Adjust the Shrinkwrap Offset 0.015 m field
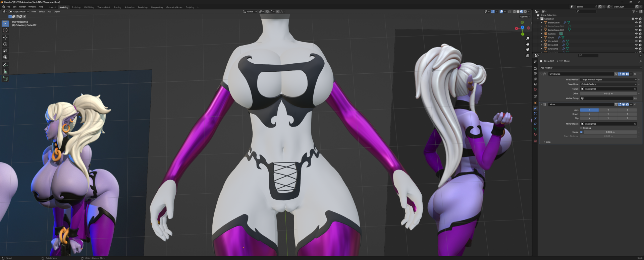The image size is (644, 260). click(608, 93)
